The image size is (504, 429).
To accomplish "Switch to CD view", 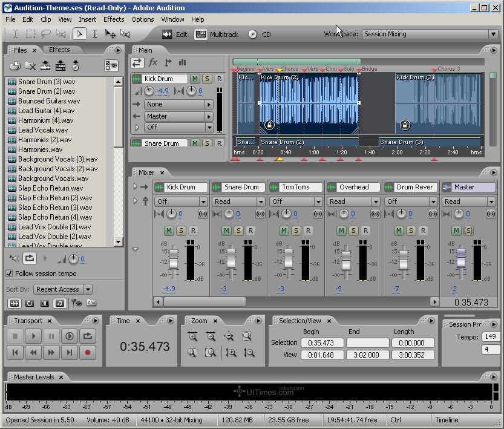I will point(260,34).
